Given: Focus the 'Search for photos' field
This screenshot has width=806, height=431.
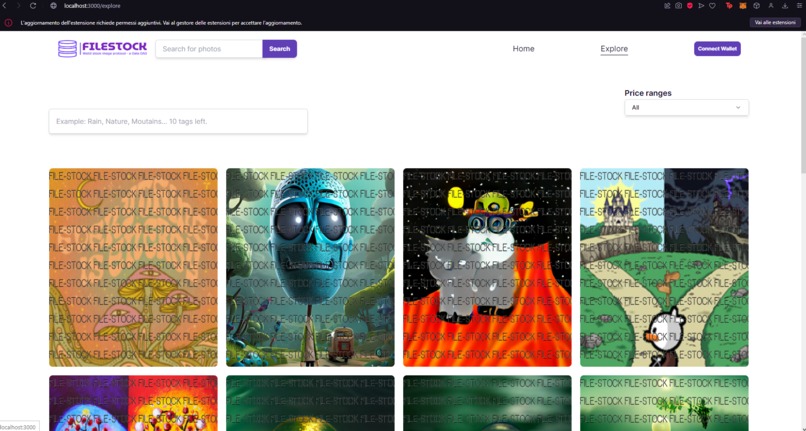Looking at the screenshot, I should [209, 49].
